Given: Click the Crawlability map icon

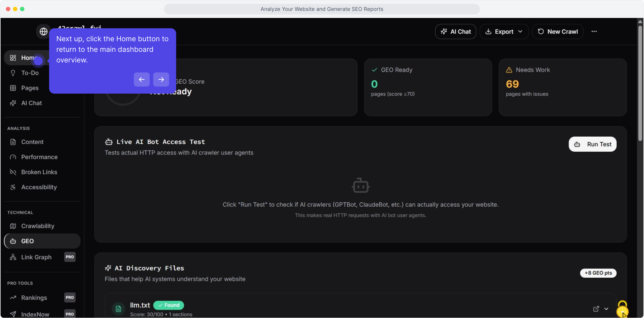Looking at the screenshot, I should 13,226.
